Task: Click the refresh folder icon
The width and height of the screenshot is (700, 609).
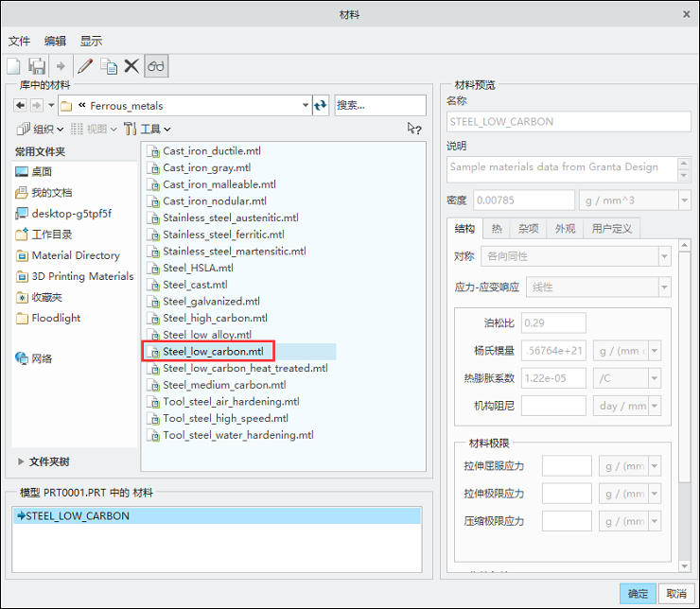Action: [x=321, y=106]
